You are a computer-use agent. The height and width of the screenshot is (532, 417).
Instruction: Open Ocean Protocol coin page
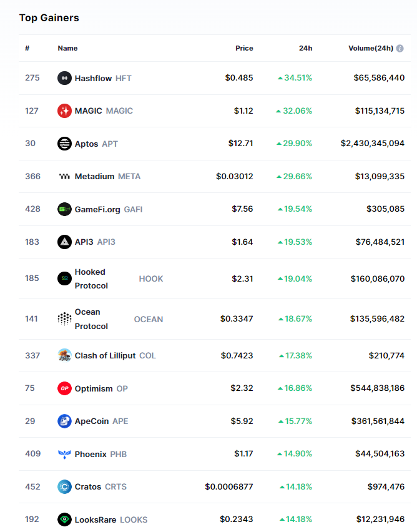pyautogui.click(x=91, y=319)
